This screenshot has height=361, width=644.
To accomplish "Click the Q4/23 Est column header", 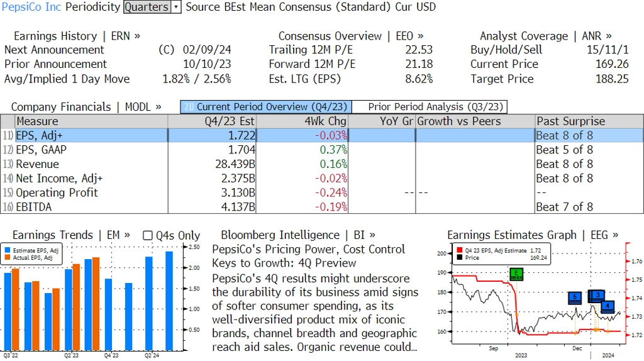I will [212, 121].
